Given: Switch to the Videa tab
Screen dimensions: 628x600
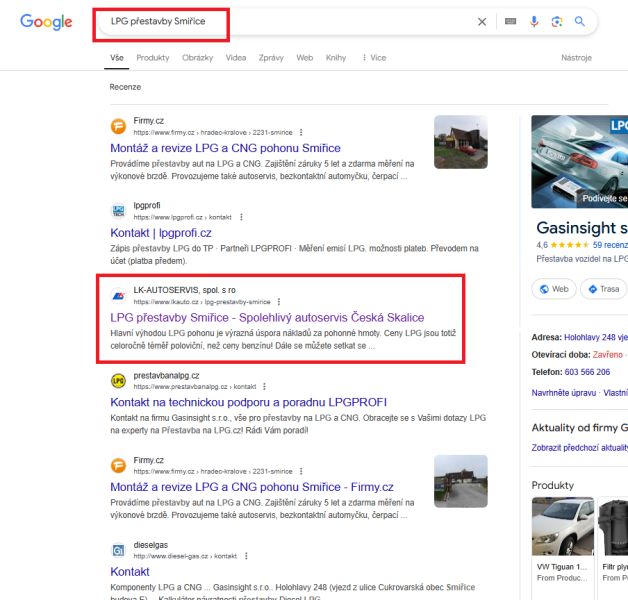Looking at the screenshot, I should pos(236,58).
